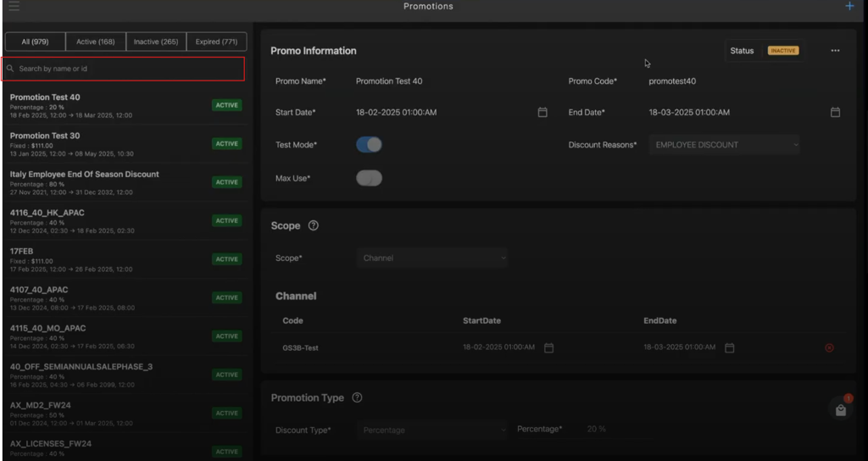Open the three-dots options menu
868x461 pixels.
click(x=835, y=50)
